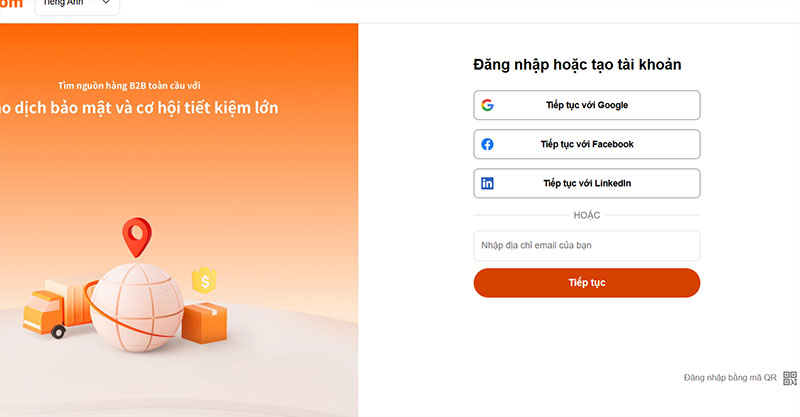Click the red location pin illustration

tap(134, 238)
